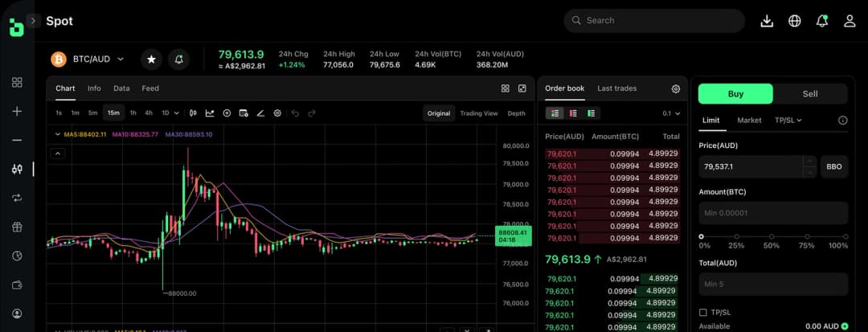The image size is (868, 332).
Task: Click the BBO button next to price
Action: click(834, 166)
